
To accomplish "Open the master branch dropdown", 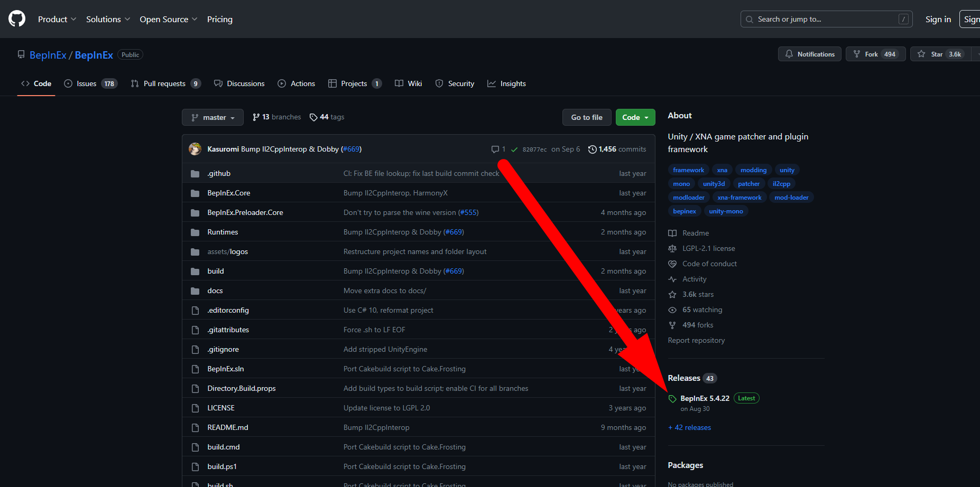I will tap(212, 117).
